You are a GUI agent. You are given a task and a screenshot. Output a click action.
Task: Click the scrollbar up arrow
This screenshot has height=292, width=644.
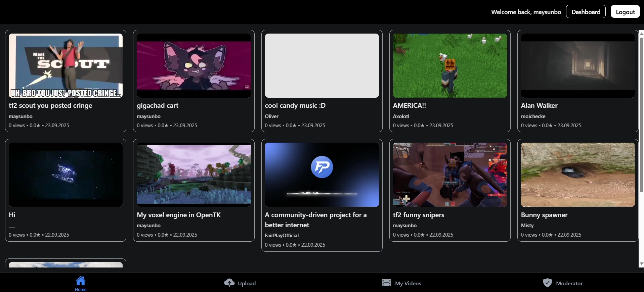pos(641,33)
